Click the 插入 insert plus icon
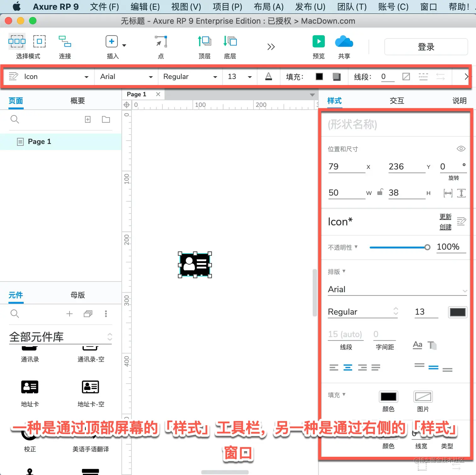The width and height of the screenshot is (476, 475). [111, 41]
